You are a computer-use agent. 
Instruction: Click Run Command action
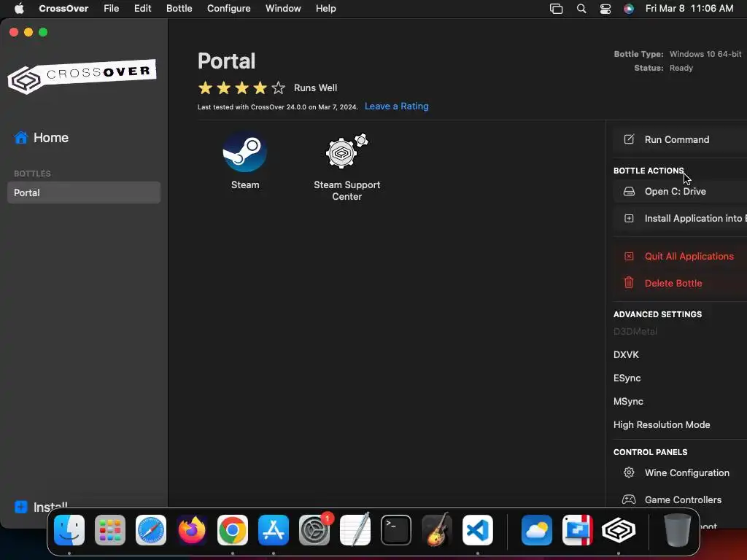pyautogui.click(x=680, y=139)
